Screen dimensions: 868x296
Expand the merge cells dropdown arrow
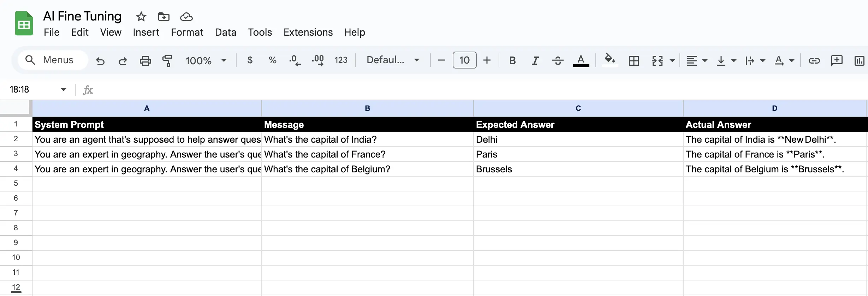(x=672, y=61)
